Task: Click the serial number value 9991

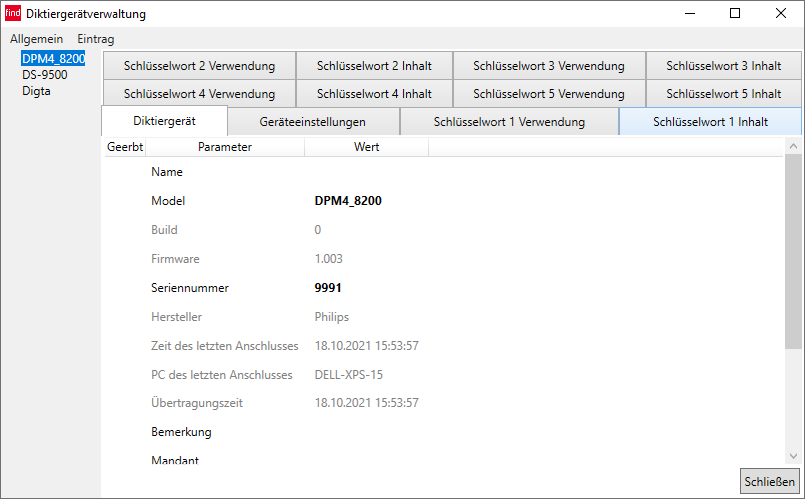Action: (x=328, y=288)
